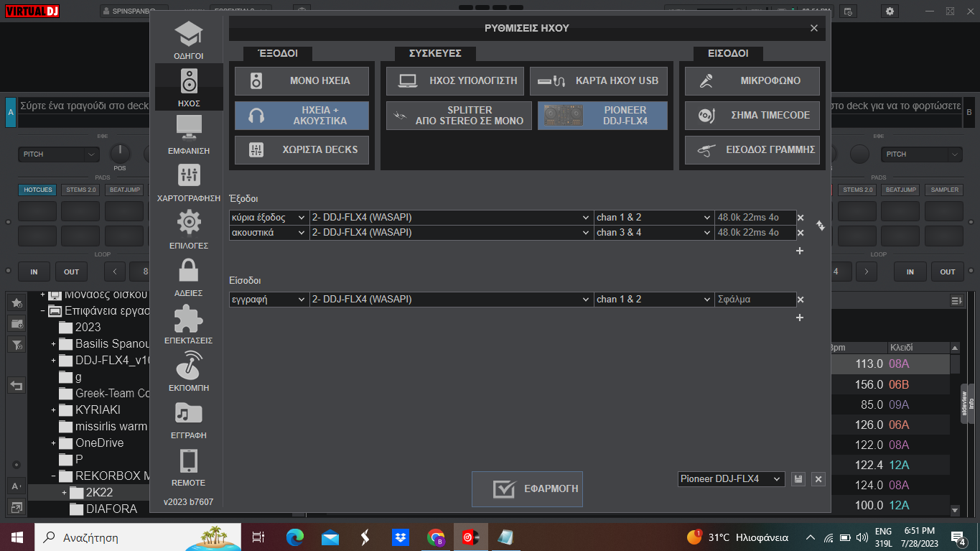Open the ακουστικά row device dropdown

pos(452,233)
